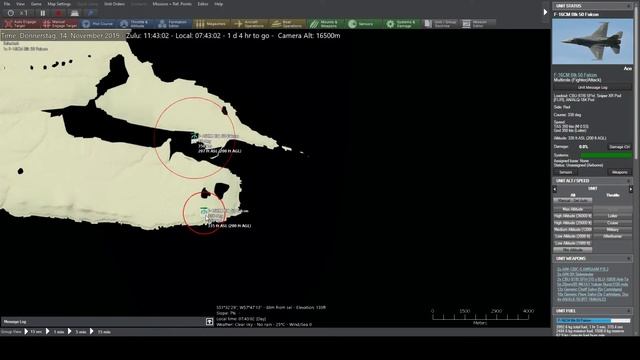Click the F-16 aircraft photo thumbnail
Screen dimensions: 640x360
pyautogui.click(x=592, y=41)
